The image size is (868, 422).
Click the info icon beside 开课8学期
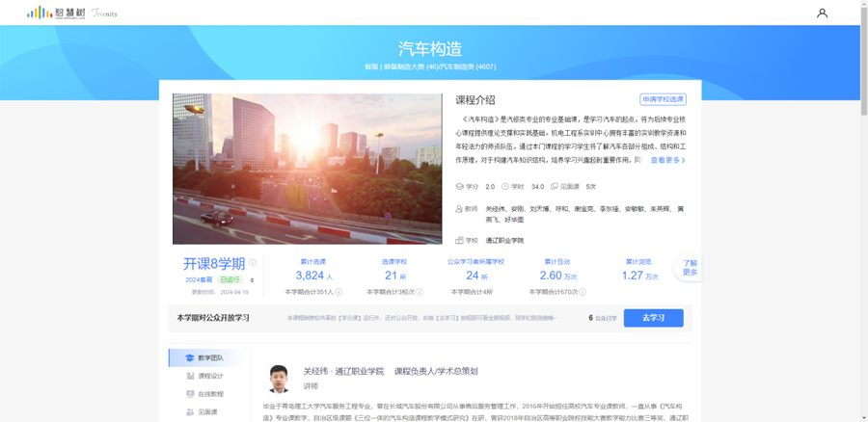(x=253, y=263)
